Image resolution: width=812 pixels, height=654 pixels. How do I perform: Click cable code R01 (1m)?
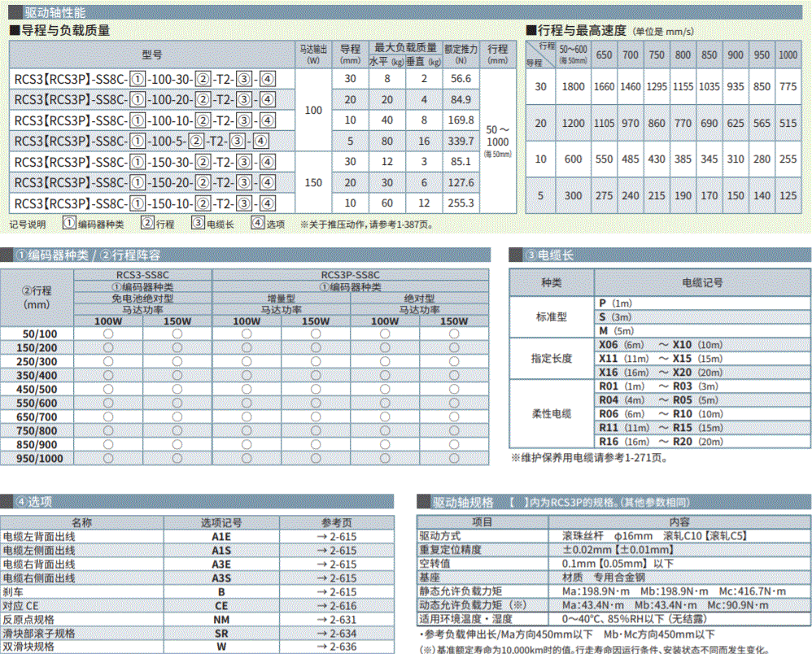click(622, 386)
